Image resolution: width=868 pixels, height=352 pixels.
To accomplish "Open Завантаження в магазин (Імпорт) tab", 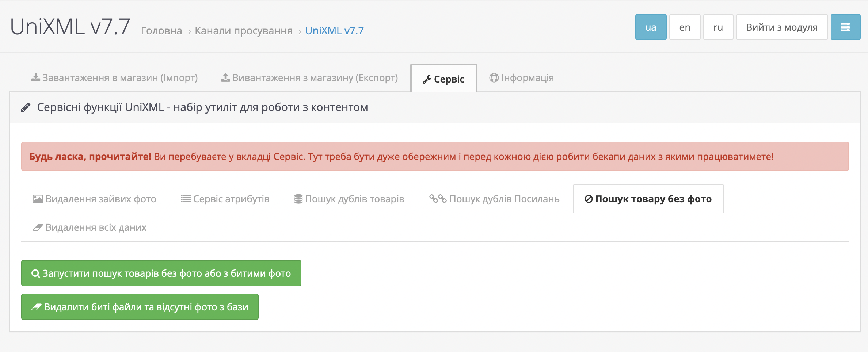I will click(x=115, y=78).
